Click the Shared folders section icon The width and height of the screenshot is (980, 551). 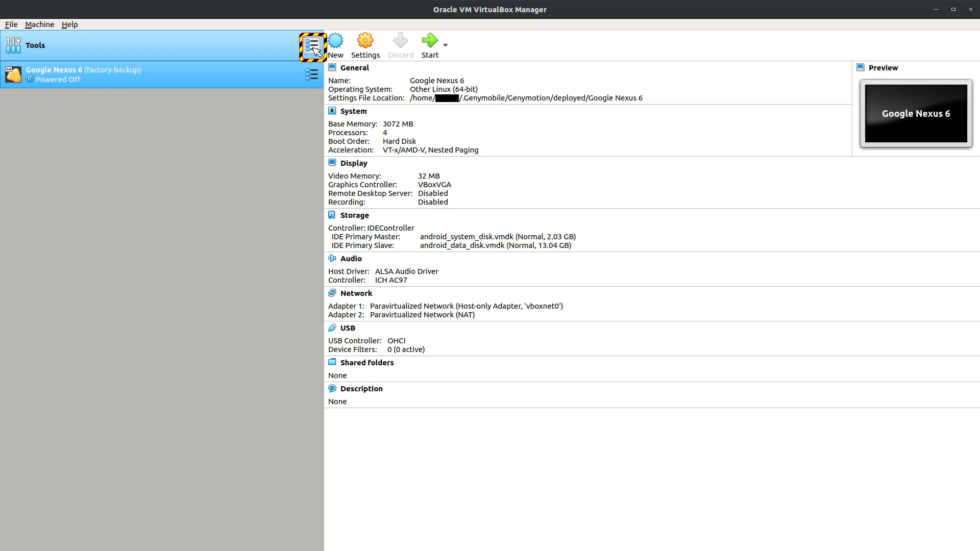pyautogui.click(x=332, y=362)
